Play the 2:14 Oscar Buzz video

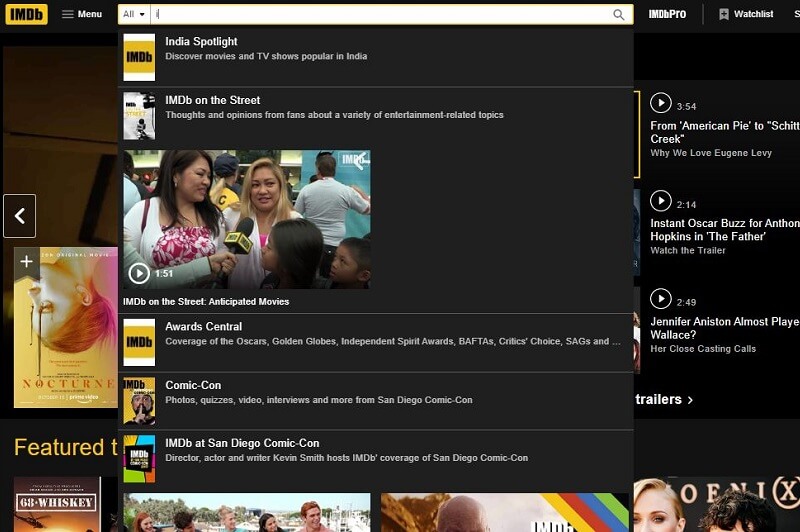[660, 201]
